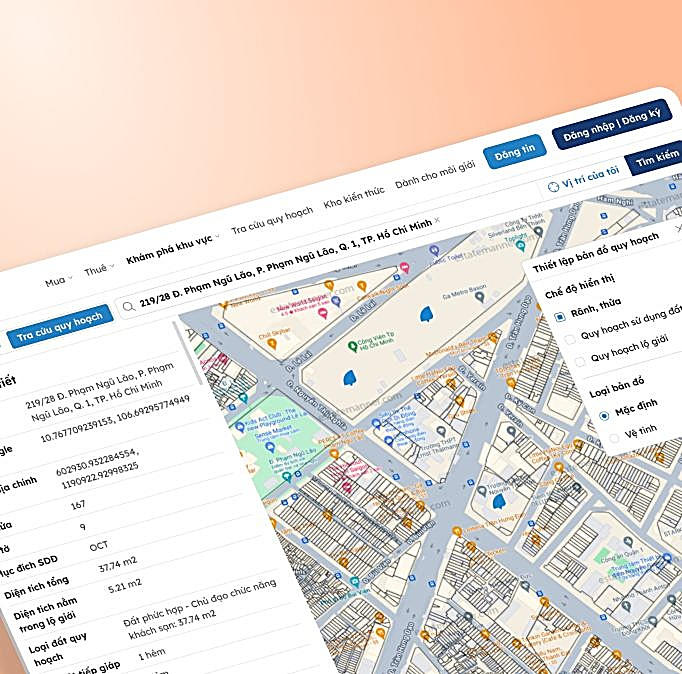Click the details panel scrollbar
Screen dimensions: 682x674
pyautogui.click(x=188, y=353)
